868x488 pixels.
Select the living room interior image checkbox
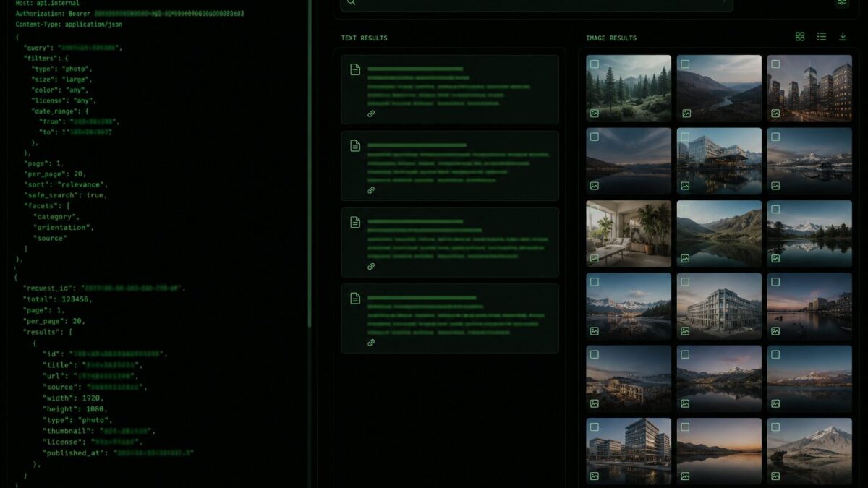point(595,210)
